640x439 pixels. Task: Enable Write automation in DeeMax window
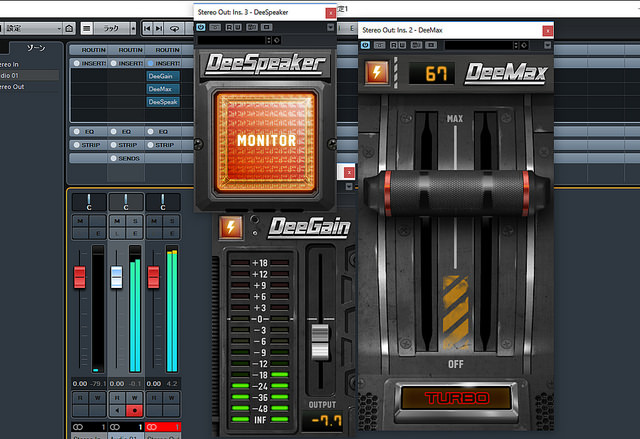(402, 45)
